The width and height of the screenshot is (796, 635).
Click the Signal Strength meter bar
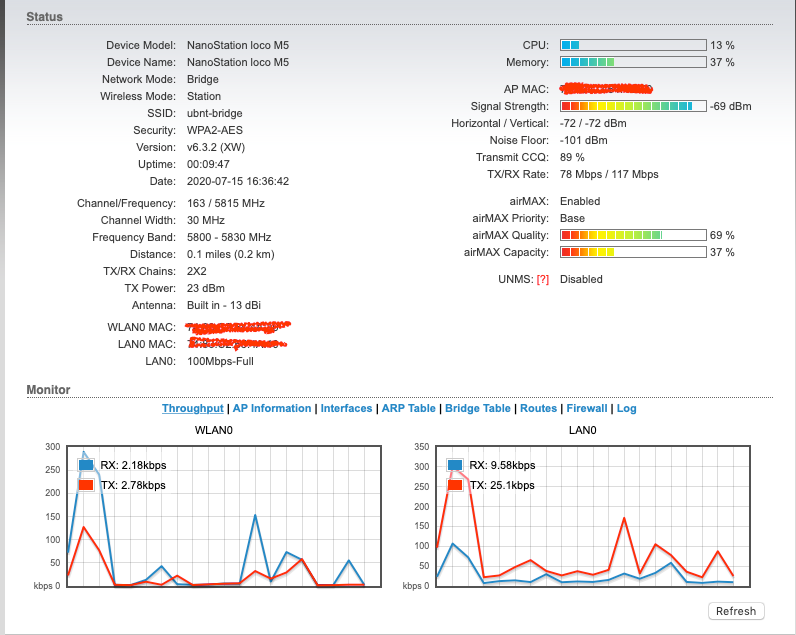(x=632, y=106)
